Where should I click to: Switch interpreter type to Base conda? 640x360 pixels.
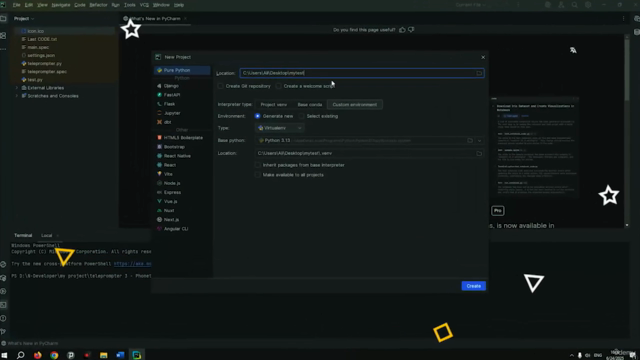(309, 104)
